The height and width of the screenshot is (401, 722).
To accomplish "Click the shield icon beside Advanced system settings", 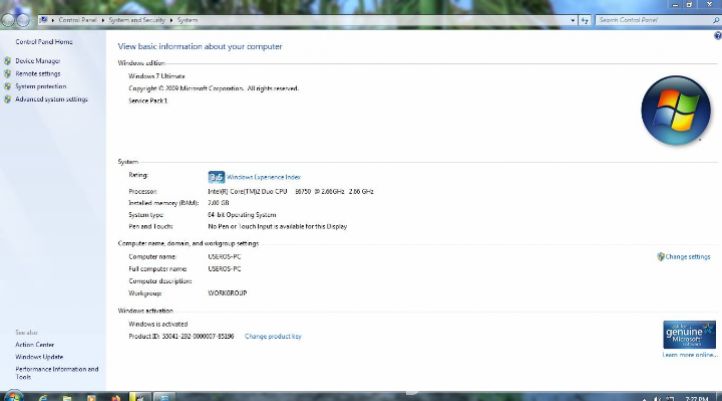I will coord(7,99).
